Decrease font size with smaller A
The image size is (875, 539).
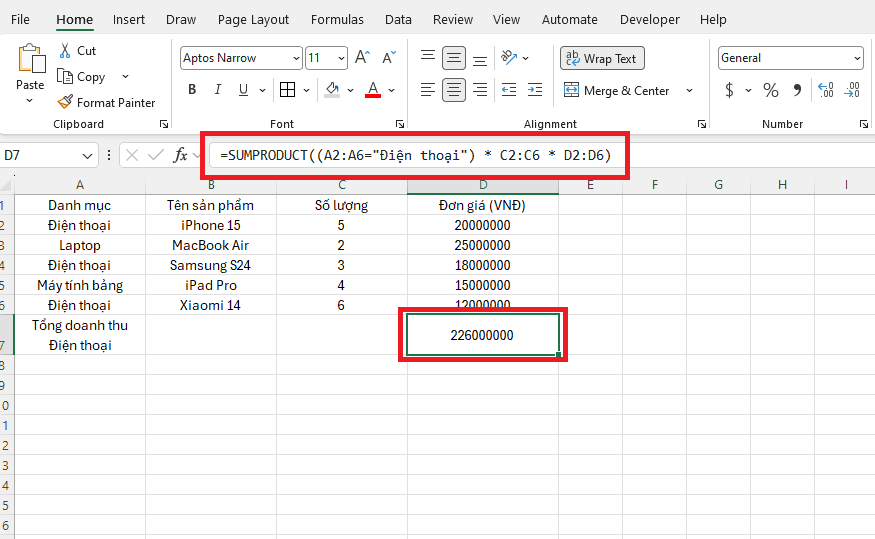coord(388,57)
